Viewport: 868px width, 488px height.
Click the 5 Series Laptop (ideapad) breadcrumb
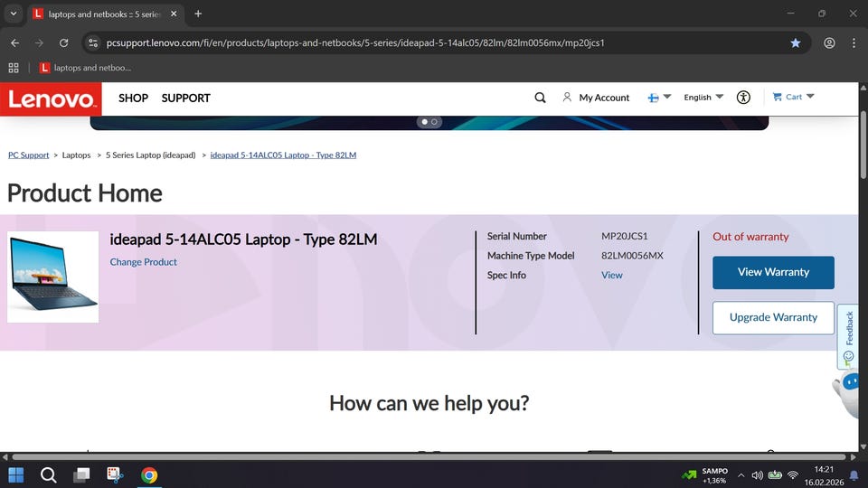[x=151, y=155]
